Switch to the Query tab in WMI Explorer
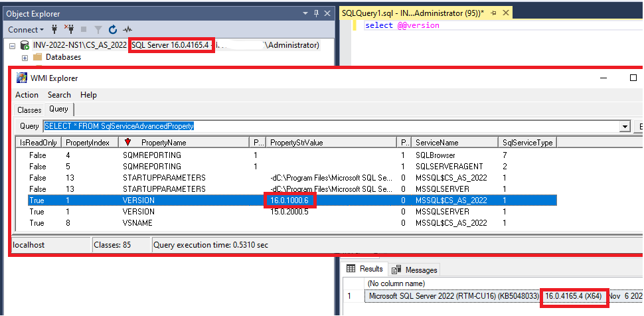Viewport: 644px width, 316px height. (x=58, y=110)
